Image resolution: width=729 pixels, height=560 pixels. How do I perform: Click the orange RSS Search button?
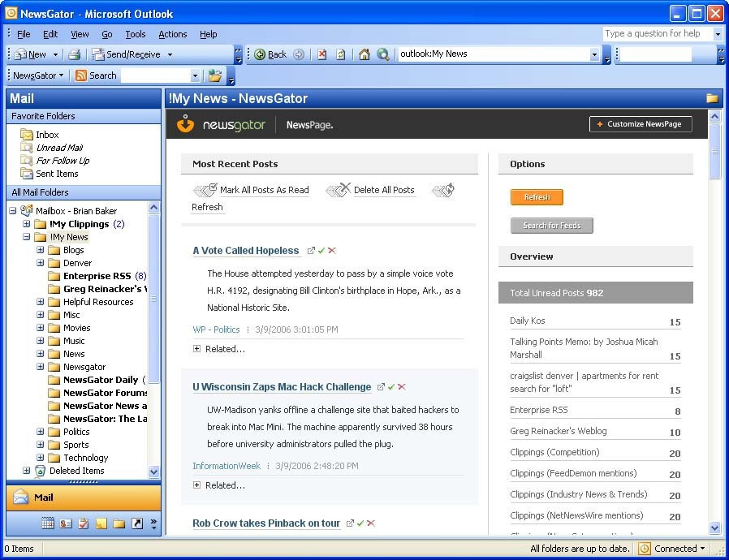coord(97,75)
